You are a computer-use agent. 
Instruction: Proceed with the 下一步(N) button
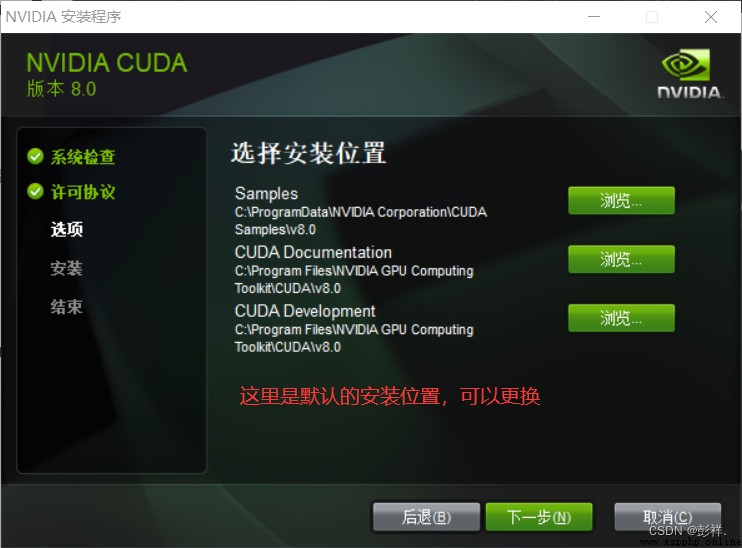[x=539, y=517]
